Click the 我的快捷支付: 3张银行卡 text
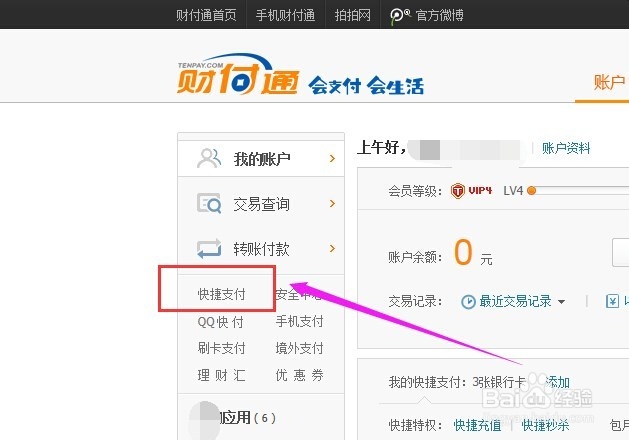The image size is (629, 440). [457, 382]
